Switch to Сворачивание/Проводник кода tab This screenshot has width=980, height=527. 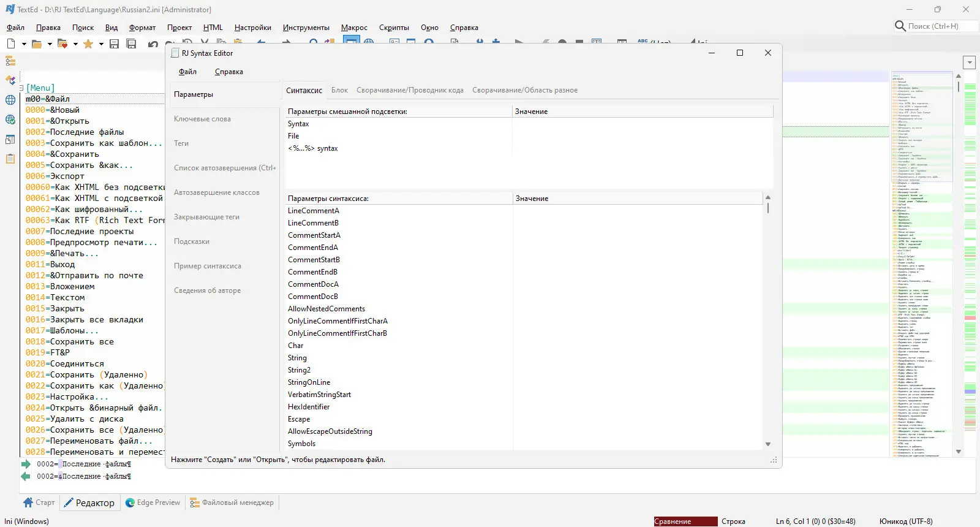tap(410, 90)
